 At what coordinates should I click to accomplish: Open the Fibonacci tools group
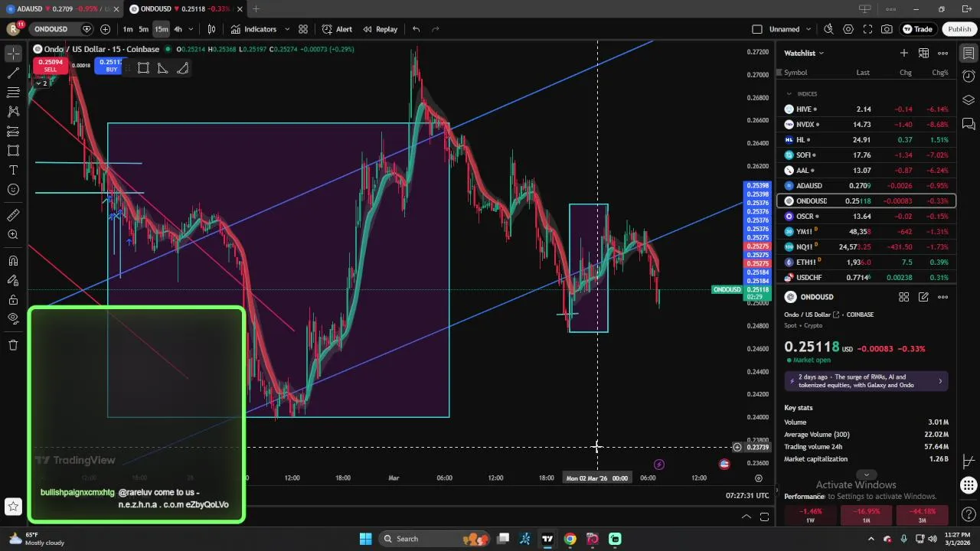pos(13,93)
